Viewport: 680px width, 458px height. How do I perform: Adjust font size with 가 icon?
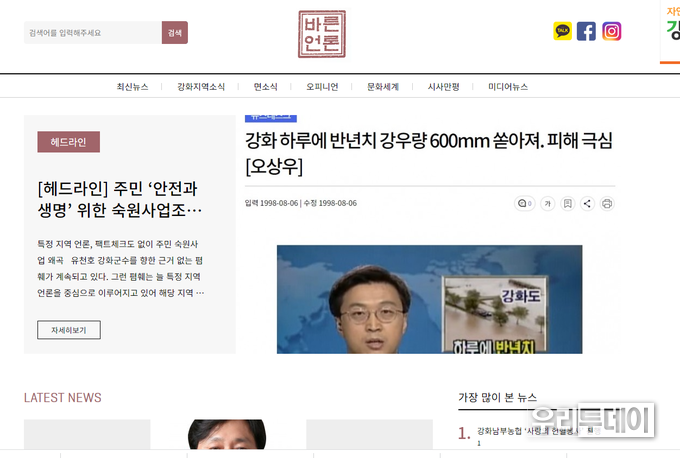pyautogui.click(x=548, y=203)
